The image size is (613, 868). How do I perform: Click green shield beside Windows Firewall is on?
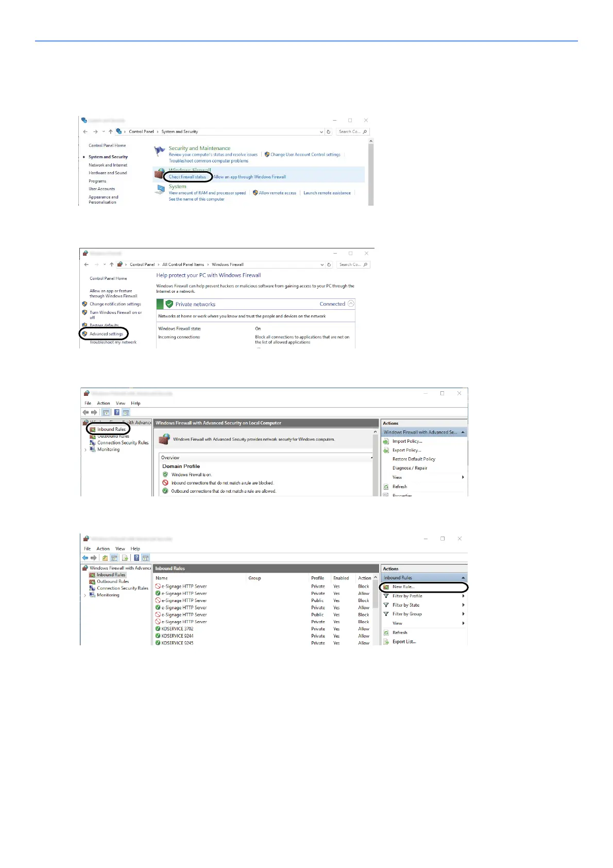(165, 474)
